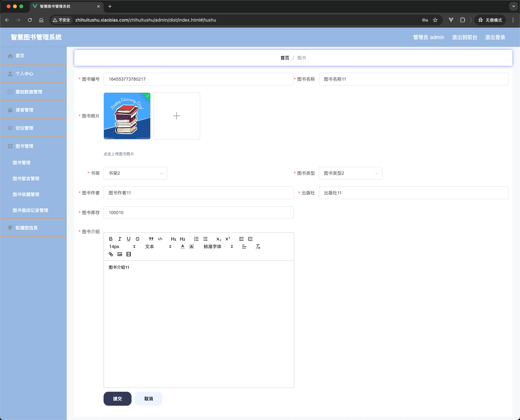Collapse 图书管理 sidebar section

click(33, 146)
